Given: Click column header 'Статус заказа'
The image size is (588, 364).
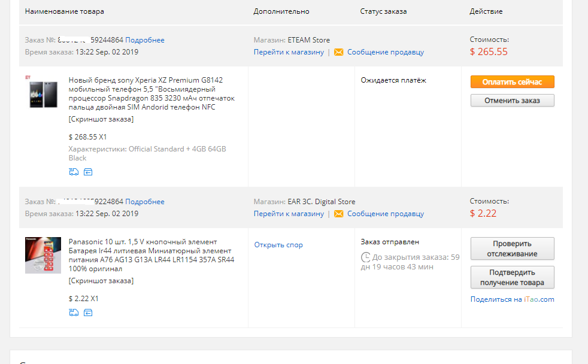Looking at the screenshot, I should coord(383,11).
